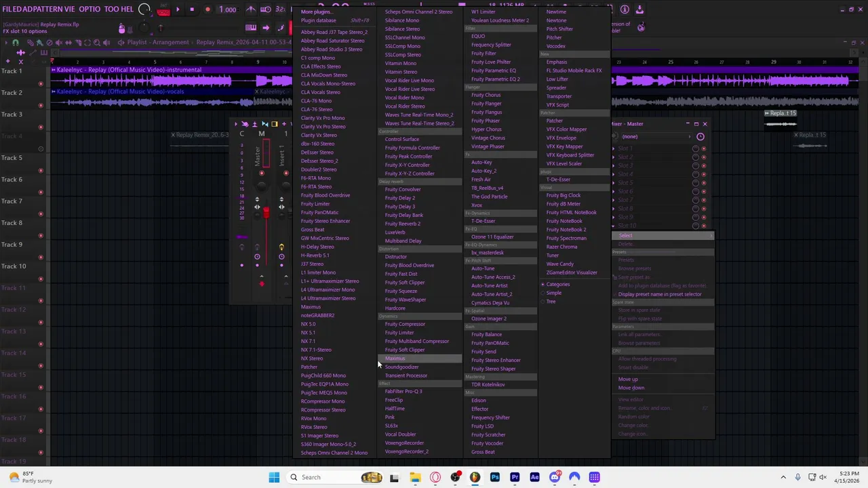The height and width of the screenshot is (488, 868).
Task: Mute Track 2 using its dot toggle
Action: pos(41,106)
